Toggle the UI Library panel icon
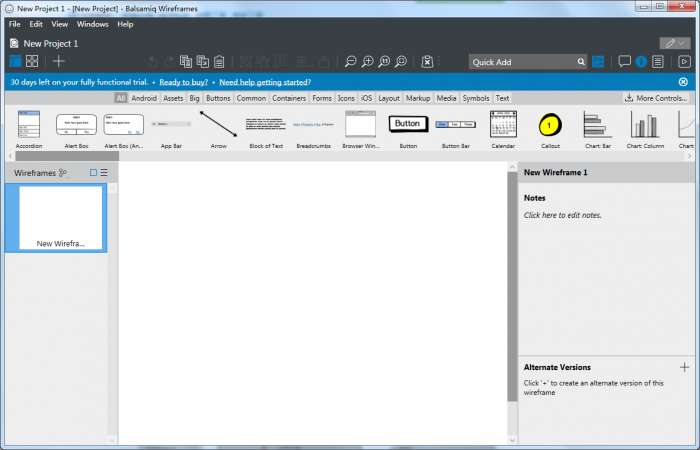700x450 pixels. point(598,62)
